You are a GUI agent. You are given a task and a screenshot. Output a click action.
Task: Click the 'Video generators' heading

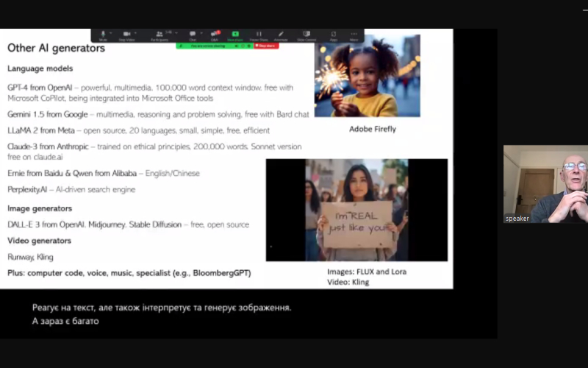point(40,241)
